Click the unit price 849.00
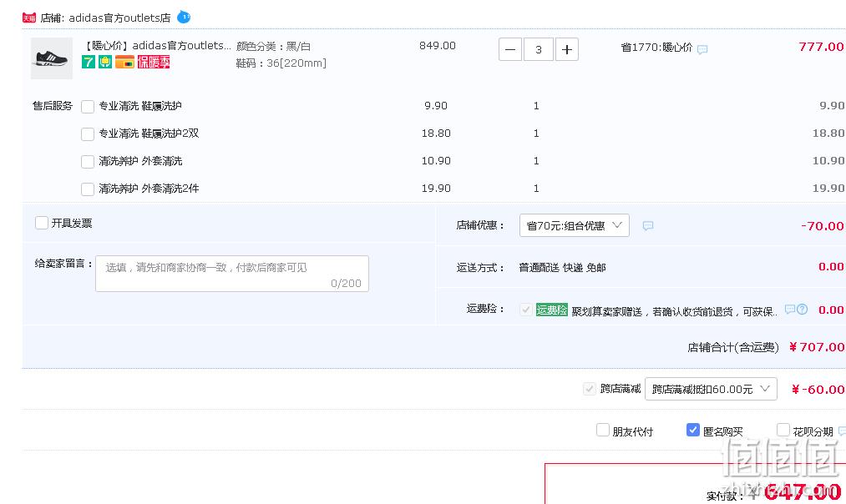This screenshot has height=504, width=846. (438, 46)
